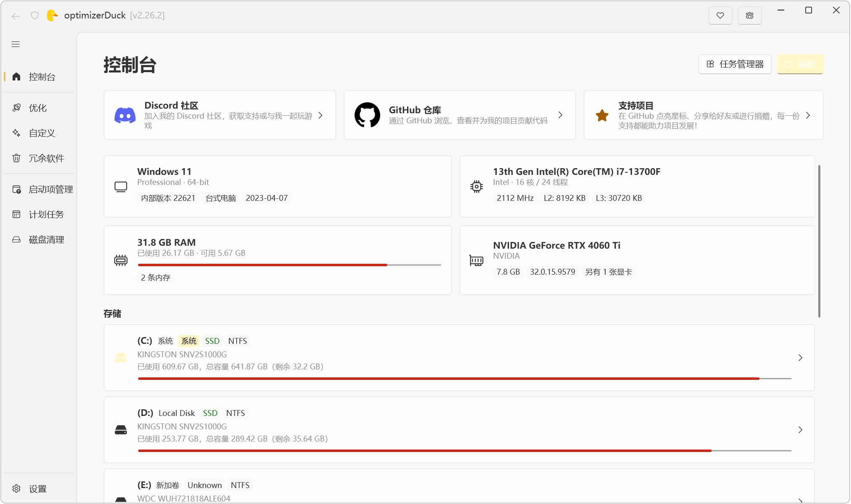The image size is (851, 504).
Task: Click the C: drive icon
Action: [x=121, y=358]
